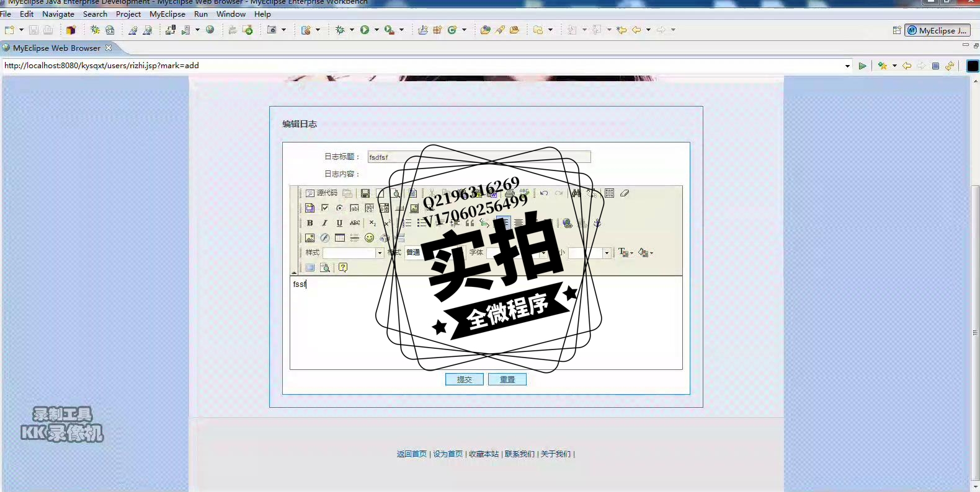The image size is (980, 492).
Task: Insert a form using the Form icon
Action: [310, 208]
